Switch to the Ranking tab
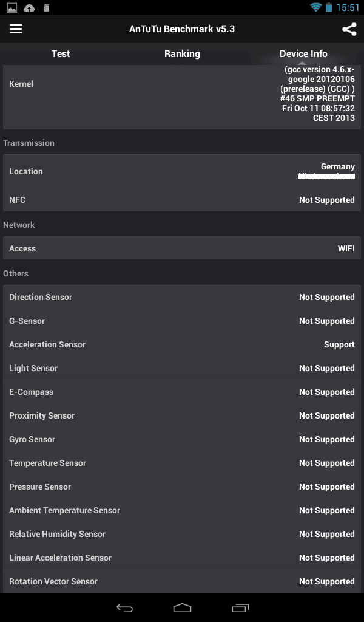This screenshot has height=622, width=364. tap(182, 53)
